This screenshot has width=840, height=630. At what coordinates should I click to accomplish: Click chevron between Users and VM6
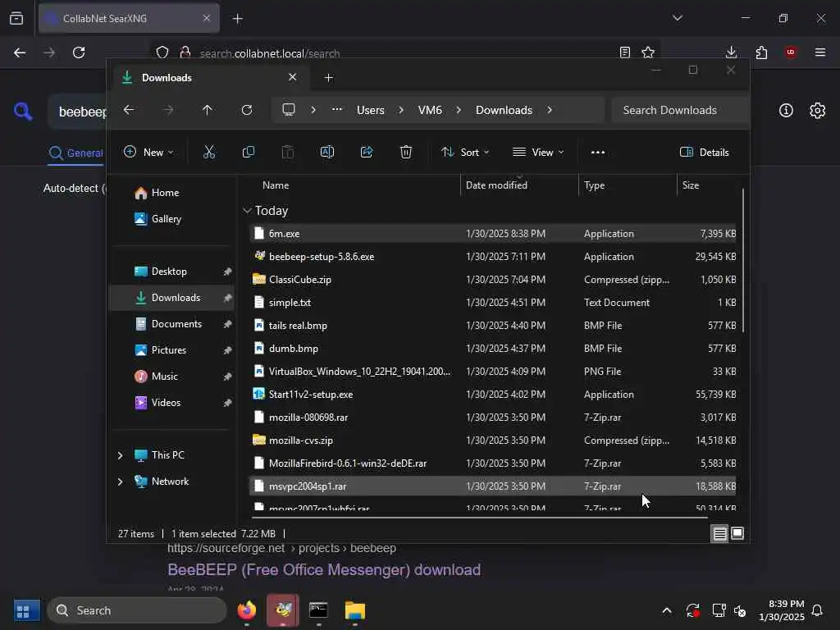click(401, 110)
